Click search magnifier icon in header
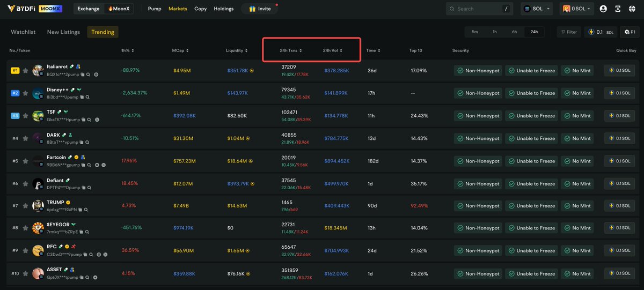Screen dimensions: 644x290 (x=452, y=9)
